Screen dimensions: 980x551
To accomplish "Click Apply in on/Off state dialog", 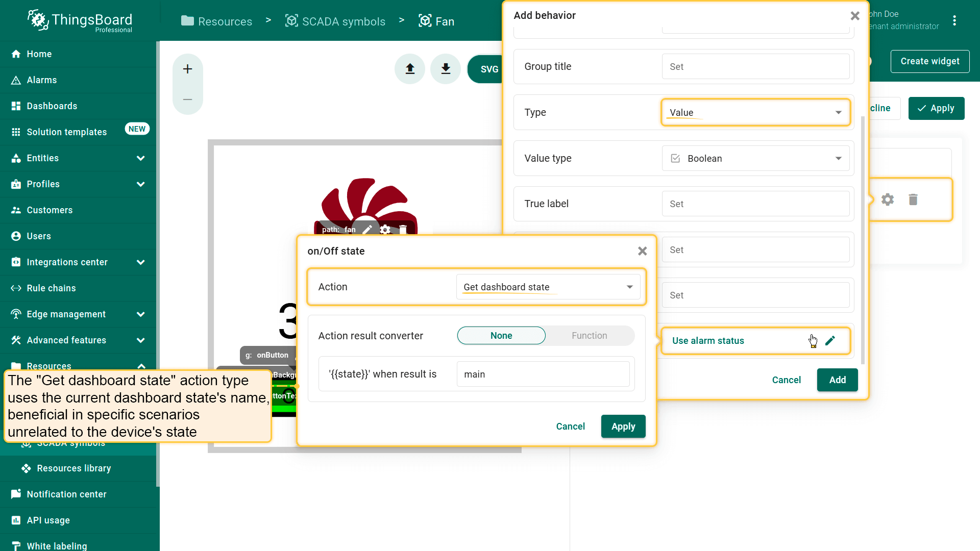I will [623, 427].
